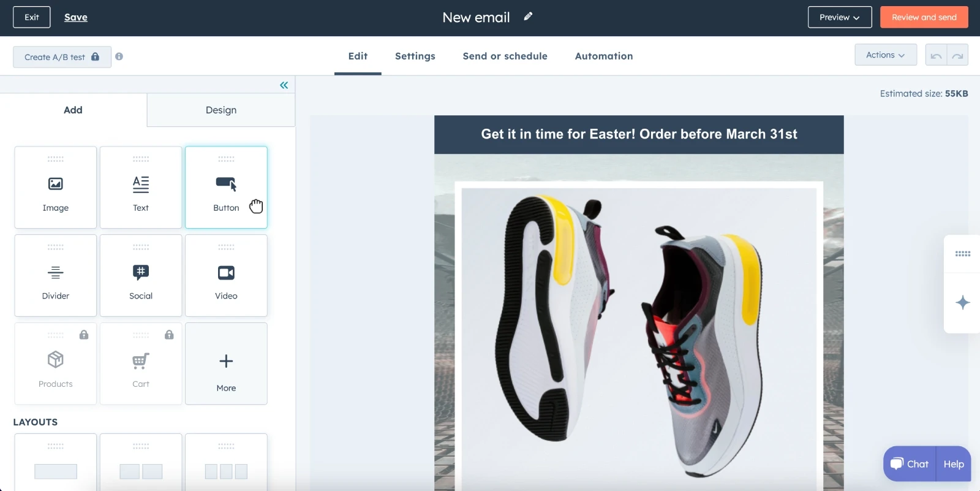The image size is (980, 491).
Task: Open the Preview dropdown
Action: click(839, 17)
